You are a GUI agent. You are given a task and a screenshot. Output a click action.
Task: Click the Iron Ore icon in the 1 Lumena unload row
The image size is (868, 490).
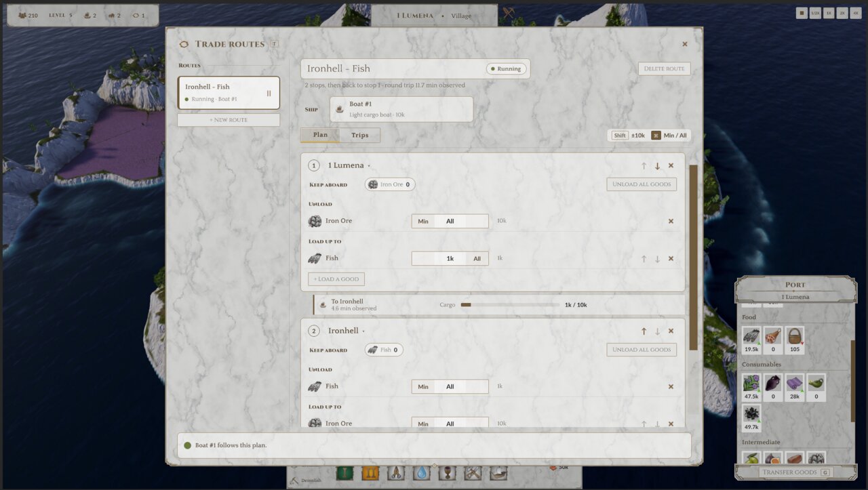tap(315, 221)
